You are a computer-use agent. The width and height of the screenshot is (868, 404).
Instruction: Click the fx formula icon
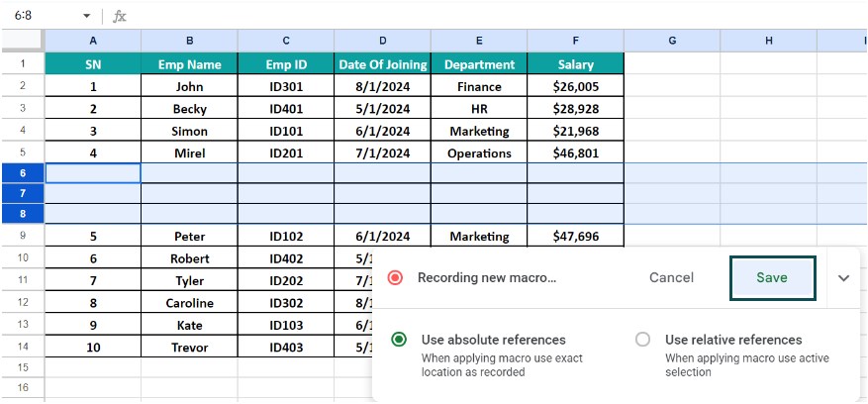pyautogui.click(x=120, y=16)
